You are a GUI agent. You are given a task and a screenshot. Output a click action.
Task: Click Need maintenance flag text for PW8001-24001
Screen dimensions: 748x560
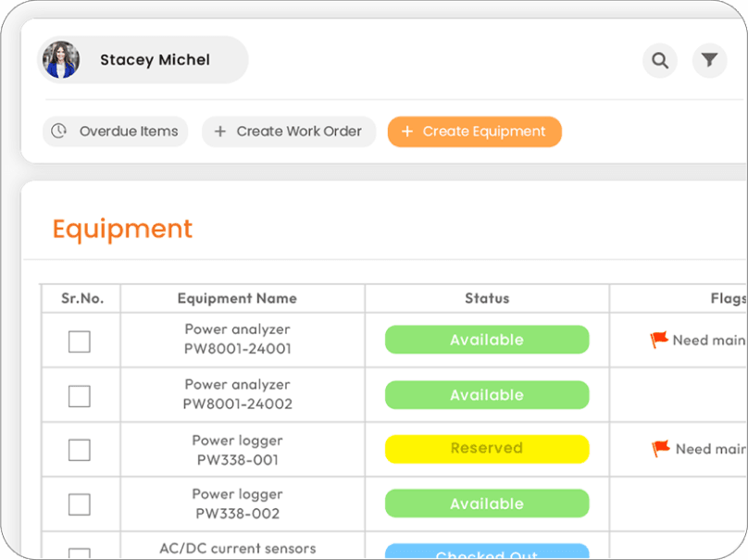click(709, 340)
